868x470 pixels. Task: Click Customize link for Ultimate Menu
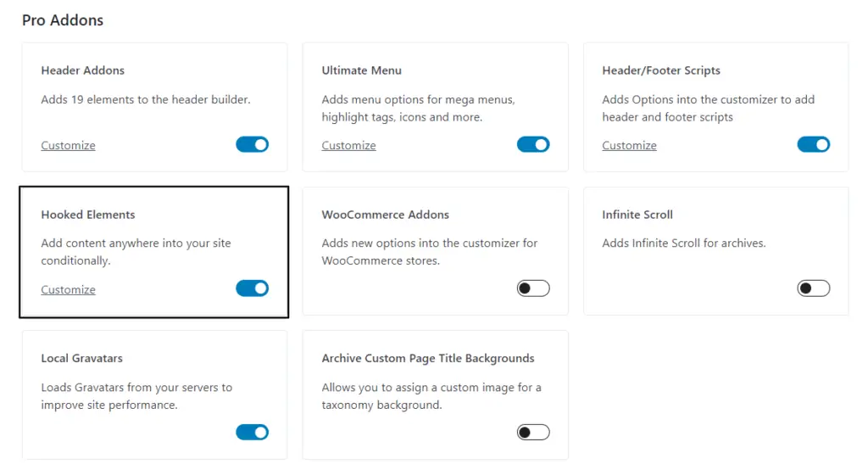pos(348,145)
